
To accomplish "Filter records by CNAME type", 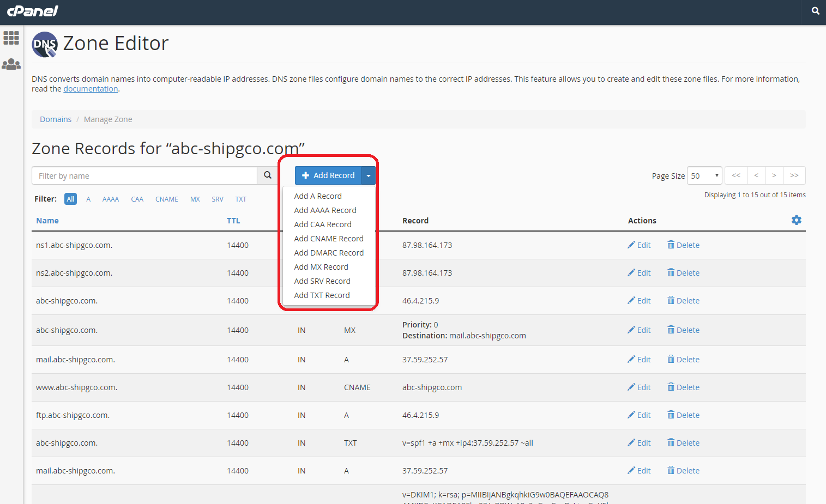I will pyautogui.click(x=167, y=199).
